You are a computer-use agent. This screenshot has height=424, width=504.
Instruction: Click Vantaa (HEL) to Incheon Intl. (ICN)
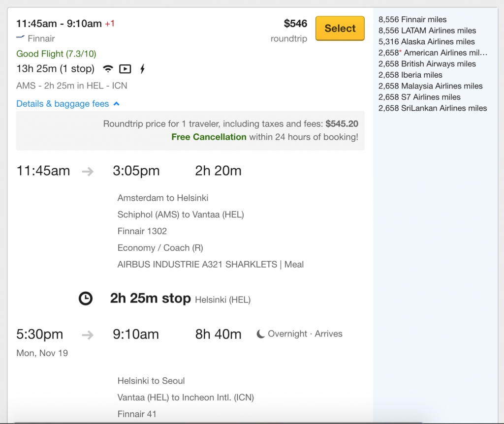click(186, 397)
